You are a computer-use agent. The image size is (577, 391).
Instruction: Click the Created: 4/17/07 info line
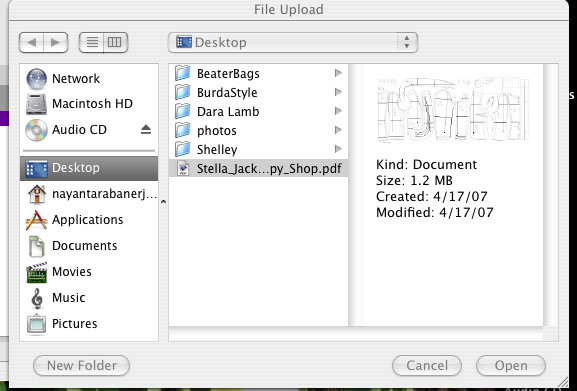[x=432, y=196]
